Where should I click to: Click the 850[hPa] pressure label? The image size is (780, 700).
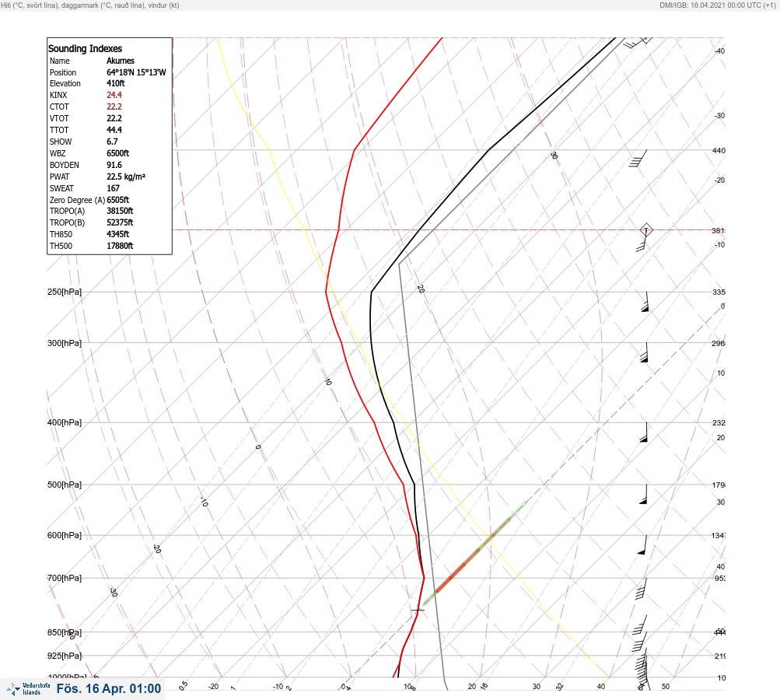pyautogui.click(x=65, y=632)
